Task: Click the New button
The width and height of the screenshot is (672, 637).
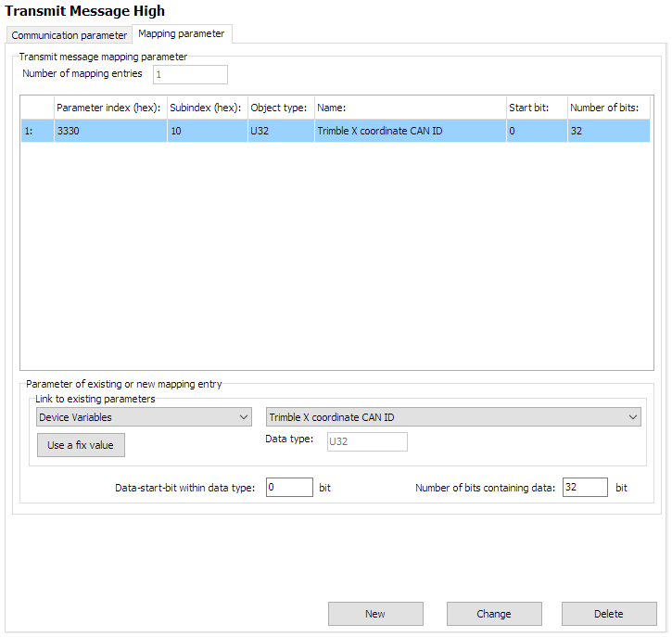Action: click(375, 614)
